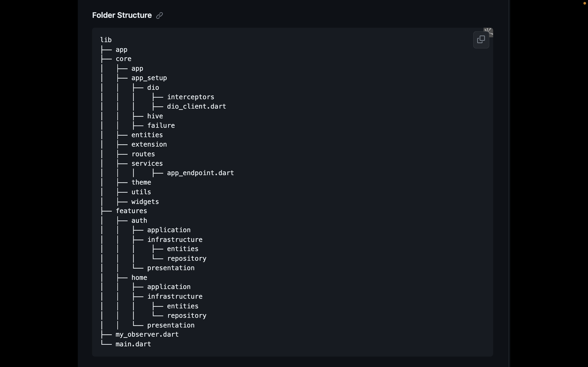The width and height of the screenshot is (588, 367).
Task: Select the dio folder under app_setup
Action: (x=153, y=87)
